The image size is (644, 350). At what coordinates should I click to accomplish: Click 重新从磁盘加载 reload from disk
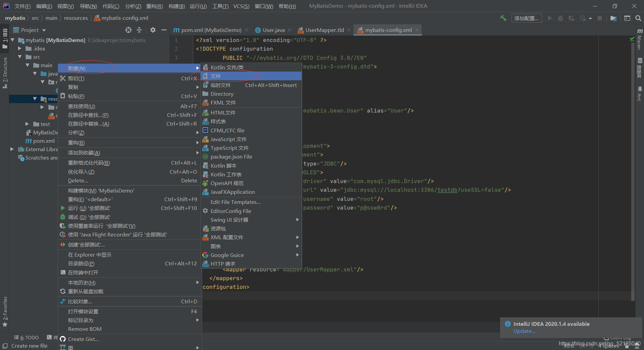[x=129, y=291]
